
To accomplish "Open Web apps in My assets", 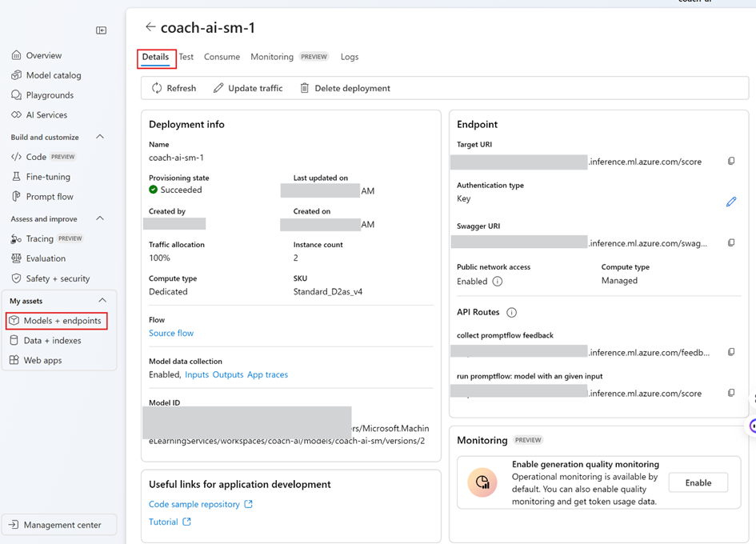I will pos(36,360).
